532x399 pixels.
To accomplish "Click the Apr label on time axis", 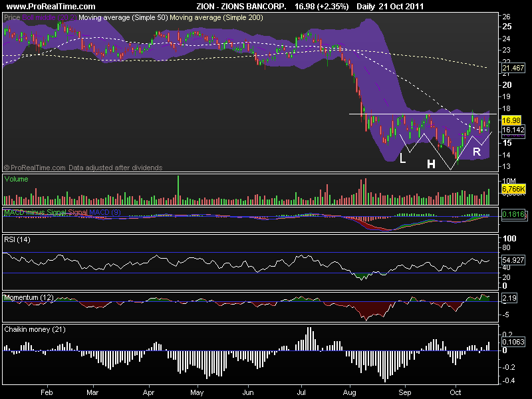I will coord(148,392).
